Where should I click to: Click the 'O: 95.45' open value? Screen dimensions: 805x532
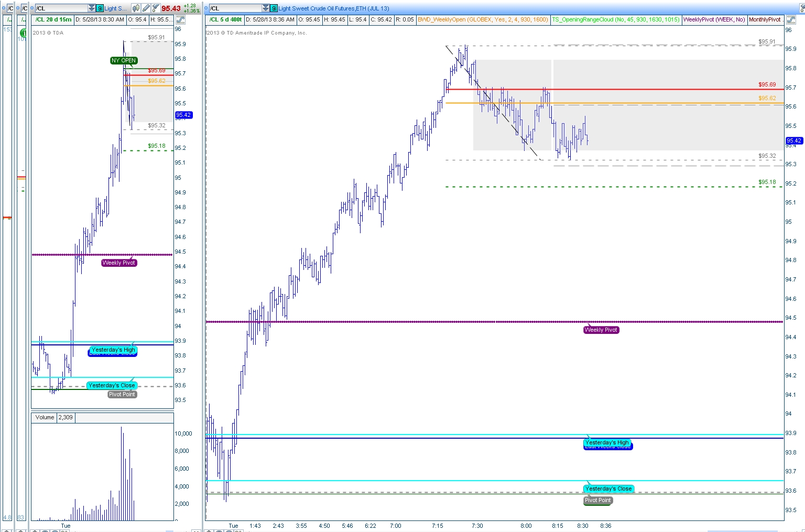coord(309,20)
